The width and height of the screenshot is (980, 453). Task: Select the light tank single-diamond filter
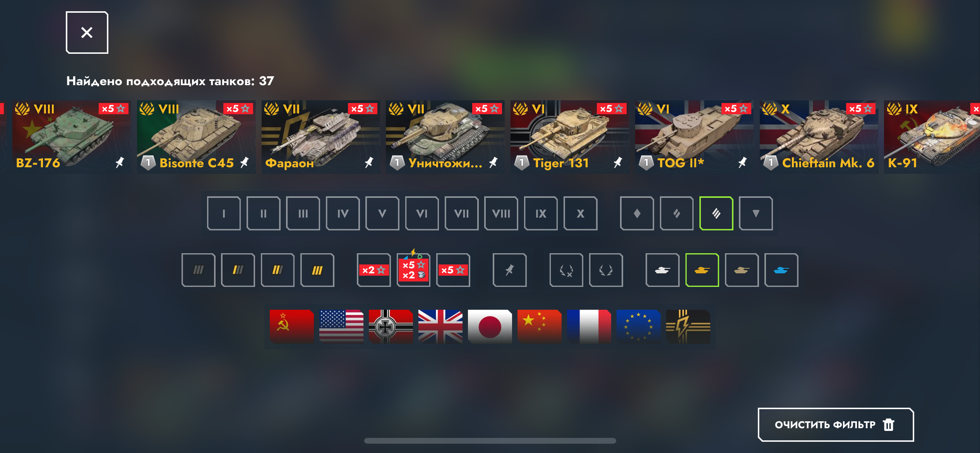coord(637,213)
